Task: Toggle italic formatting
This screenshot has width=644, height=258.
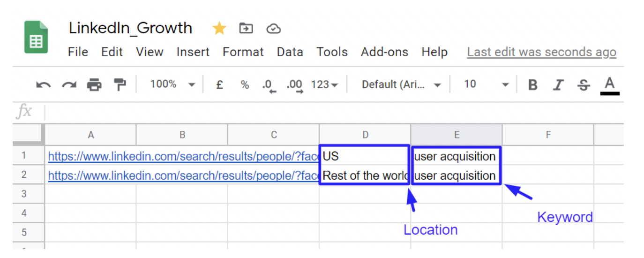Action: coord(558,85)
